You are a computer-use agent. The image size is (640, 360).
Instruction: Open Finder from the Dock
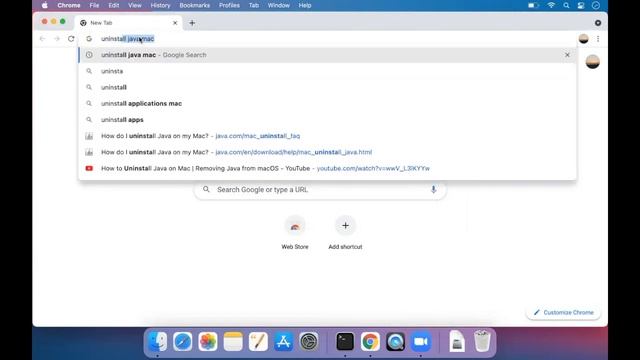158,341
